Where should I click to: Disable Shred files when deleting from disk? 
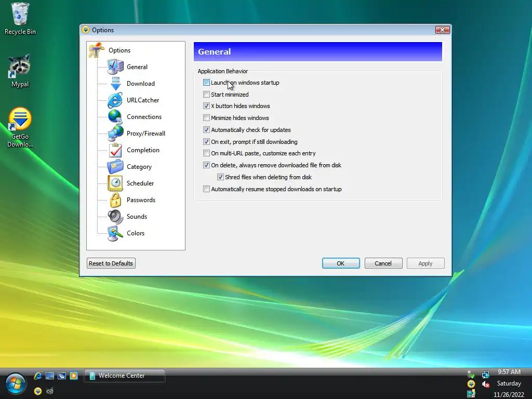coord(220,177)
